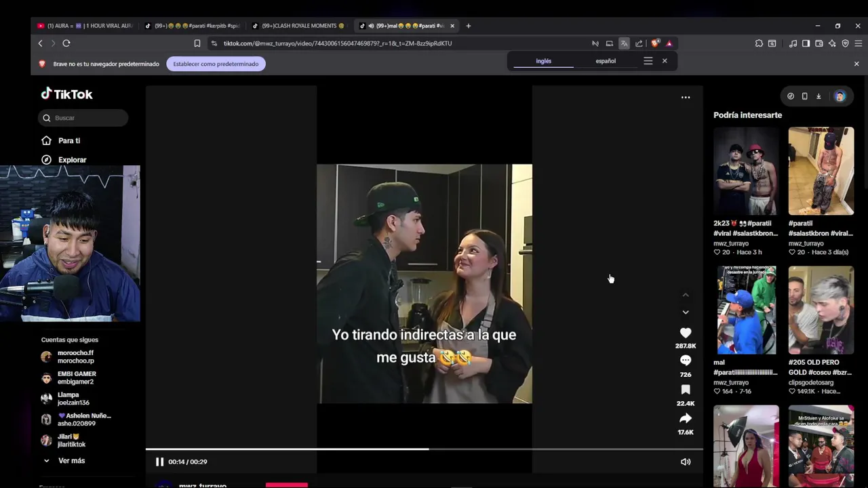Focus the Buscar search field
Screen dimensions: 868x488
point(83,118)
